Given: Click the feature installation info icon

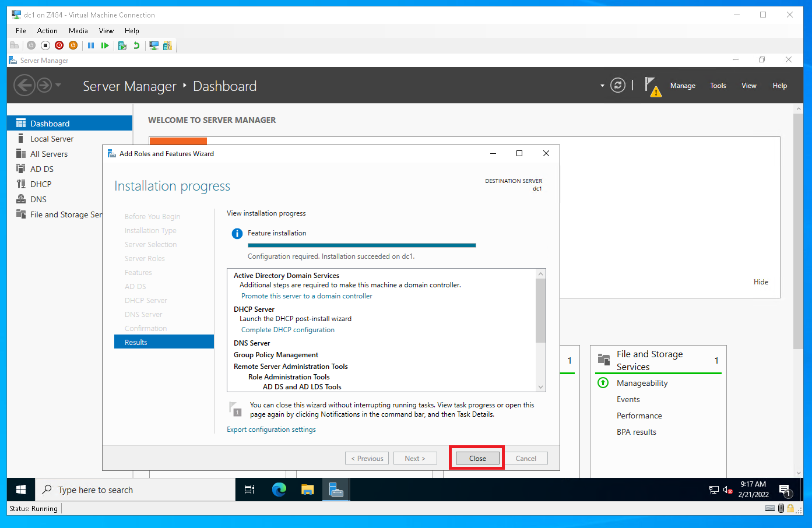Looking at the screenshot, I should click(237, 234).
